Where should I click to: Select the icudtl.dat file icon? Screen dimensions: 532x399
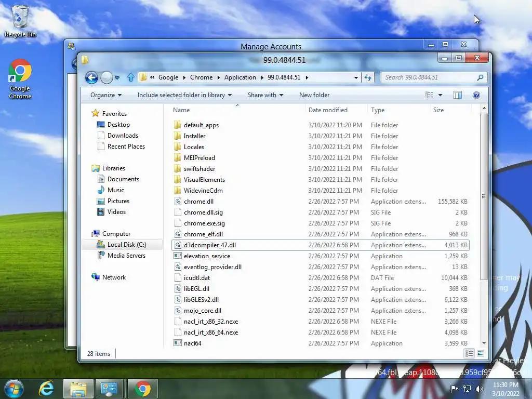click(x=178, y=278)
